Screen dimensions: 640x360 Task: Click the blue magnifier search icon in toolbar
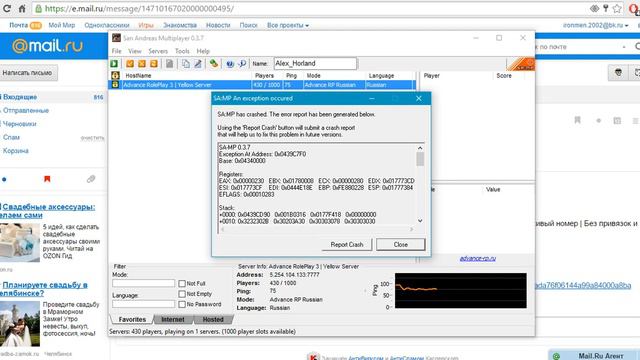click(242, 64)
